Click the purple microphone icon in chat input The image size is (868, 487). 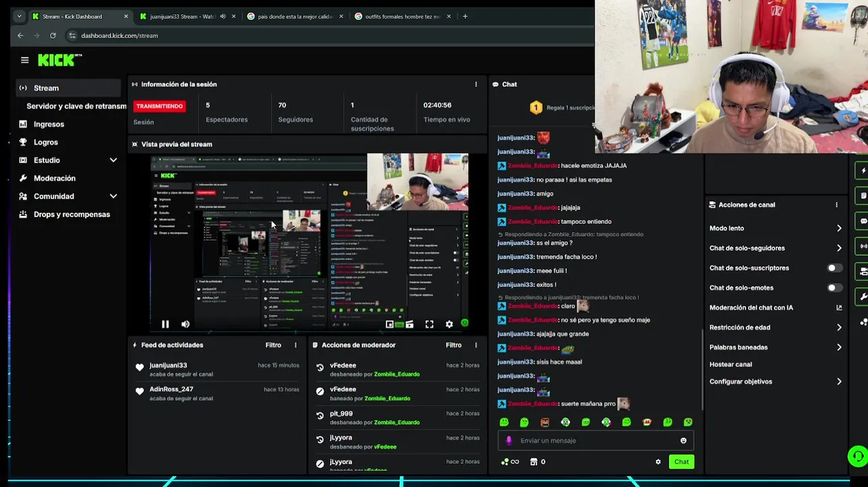[509, 440]
